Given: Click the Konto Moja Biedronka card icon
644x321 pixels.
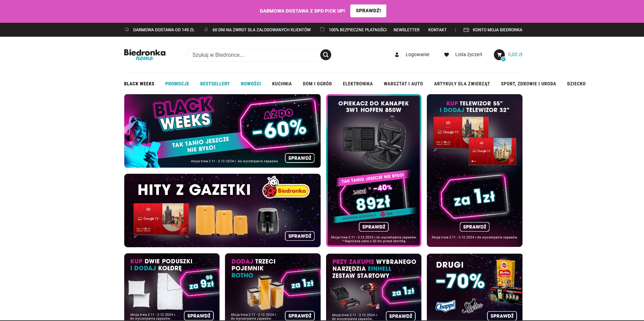Looking at the screenshot, I should pyautogui.click(x=466, y=30).
